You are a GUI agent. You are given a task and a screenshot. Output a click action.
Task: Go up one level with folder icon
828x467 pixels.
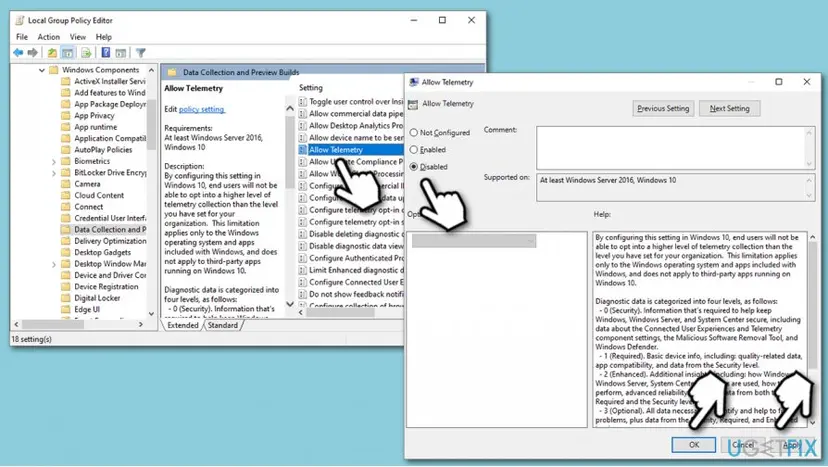click(x=52, y=53)
